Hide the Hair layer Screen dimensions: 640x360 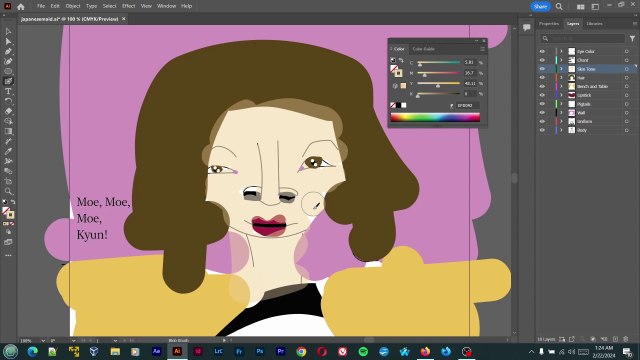(x=542, y=78)
